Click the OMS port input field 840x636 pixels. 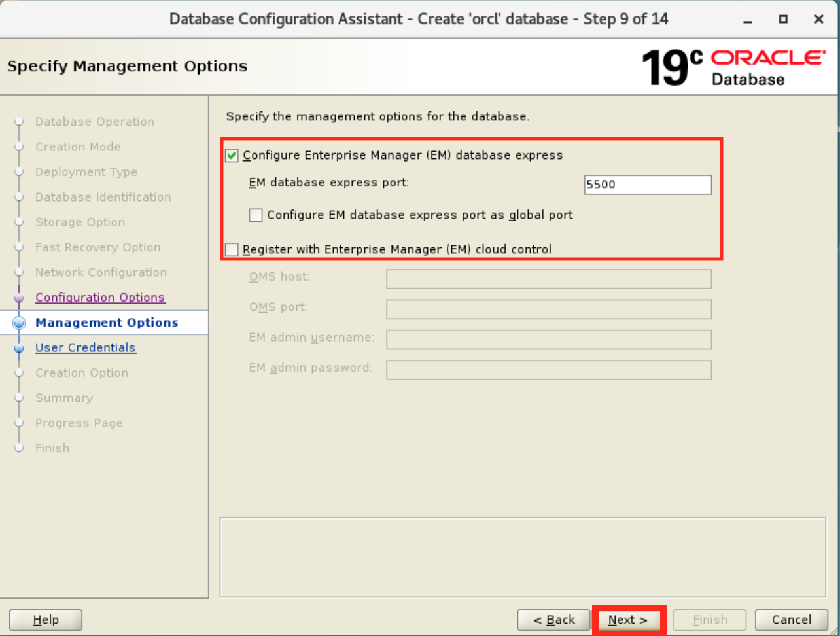click(x=549, y=309)
